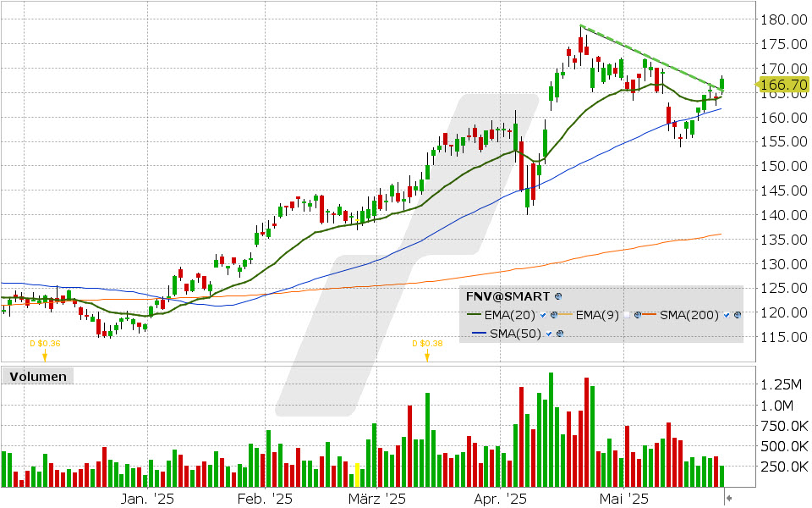Click the Mai '25 date label
The image size is (812, 508).
[624, 499]
